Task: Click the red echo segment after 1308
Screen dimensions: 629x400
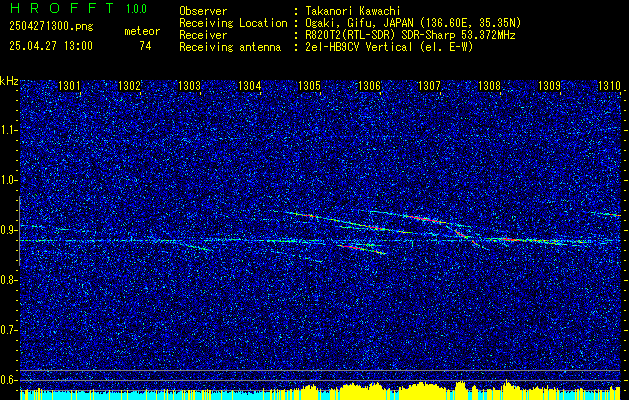Action: click(x=509, y=239)
